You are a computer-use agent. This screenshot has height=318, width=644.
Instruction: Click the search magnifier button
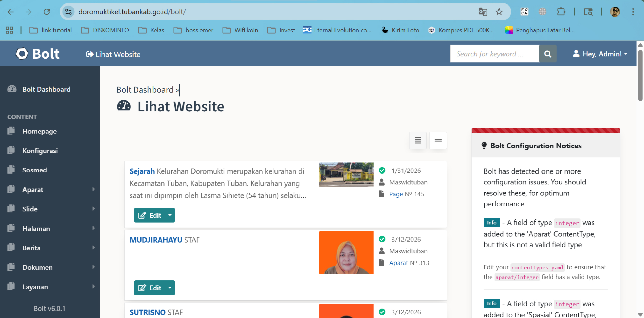click(x=548, y=54)
